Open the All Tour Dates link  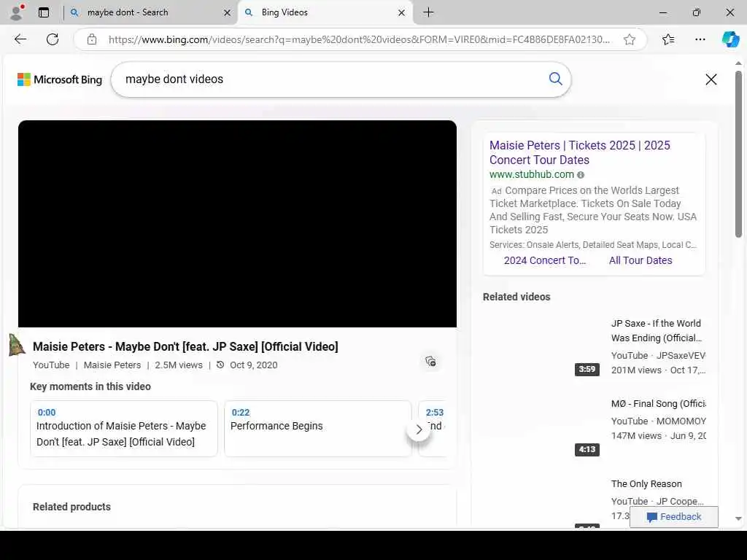(x=640, y=260)
